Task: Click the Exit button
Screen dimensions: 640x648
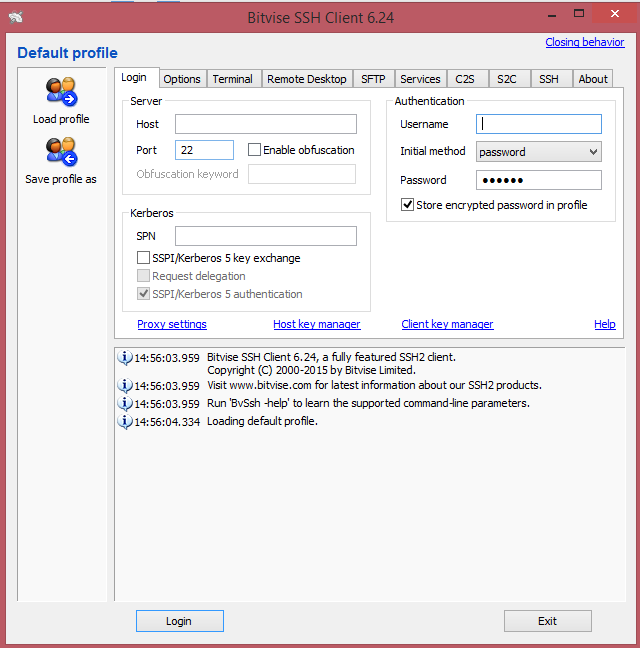Action: click(x=547, y=621)
